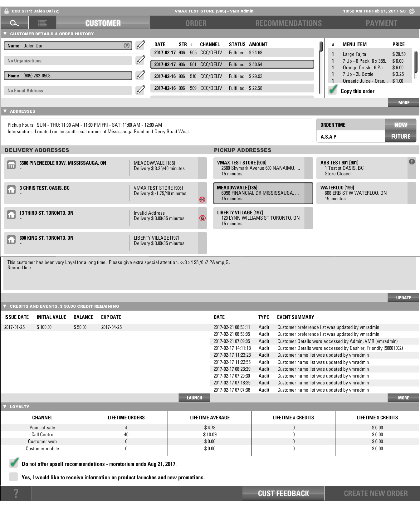Click the P badge in Name field

click(x=126, y=46)
